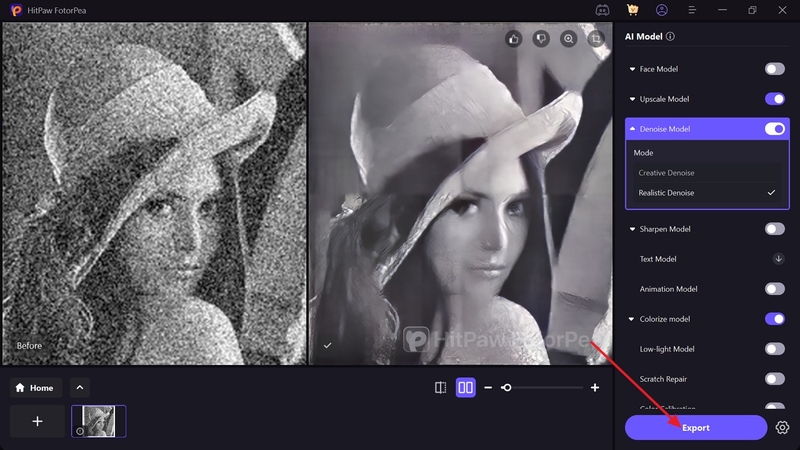Click the Animation Model label
Screen dimensions: 800x450
(668, 289)
